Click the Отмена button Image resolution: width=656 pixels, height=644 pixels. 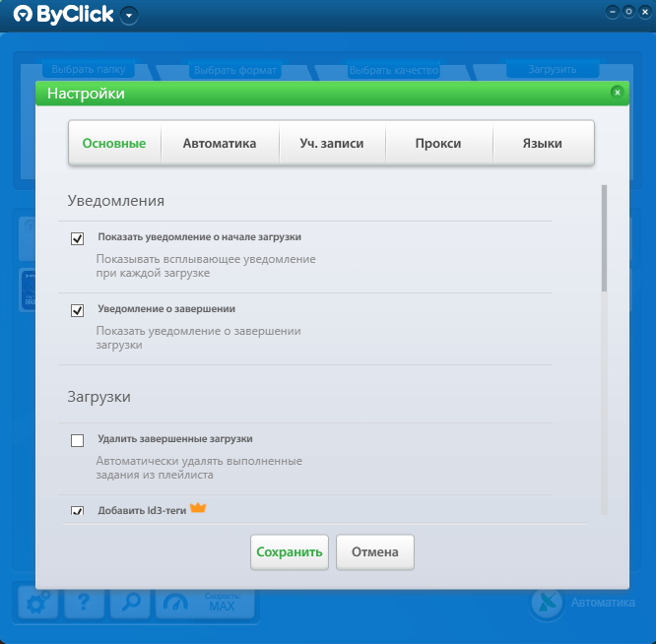(x=375, y=552)
